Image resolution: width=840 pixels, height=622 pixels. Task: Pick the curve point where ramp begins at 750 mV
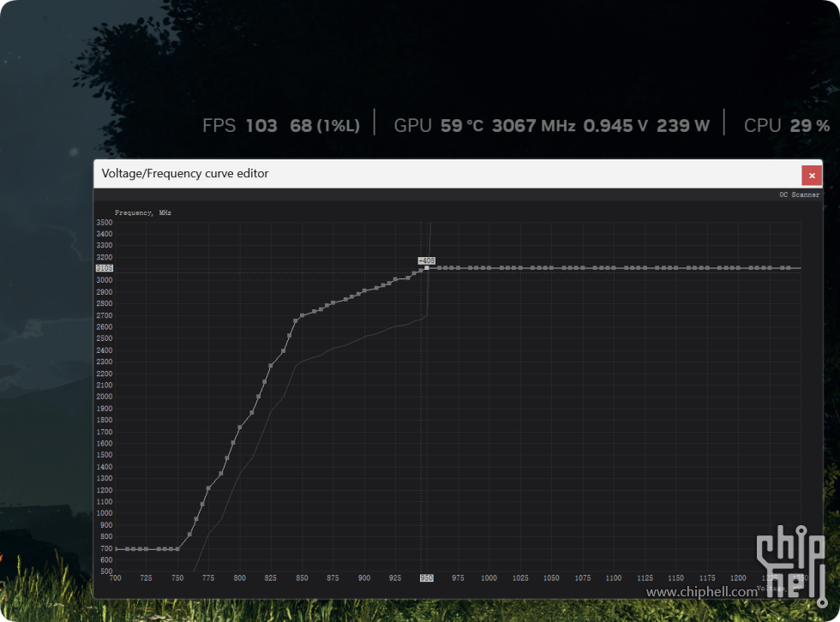[x=177, y=548]
